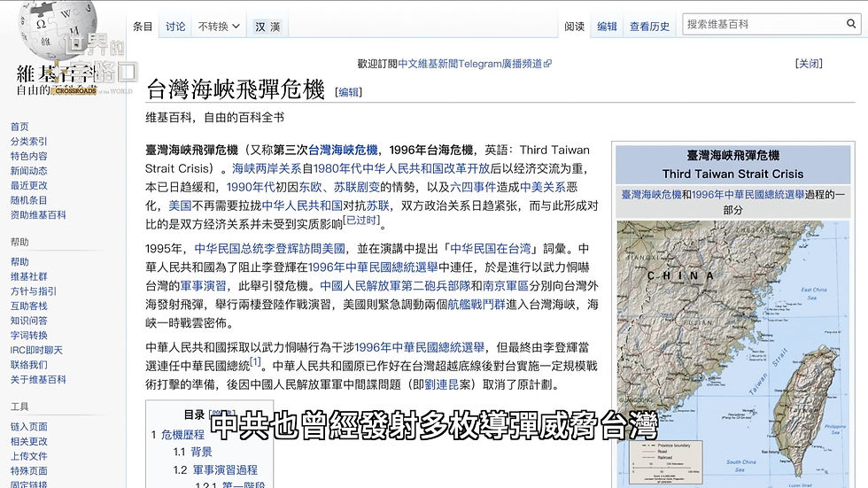Follow the 中华民国在台湾 link
This screenshot has width=868, height=488.
491,248
